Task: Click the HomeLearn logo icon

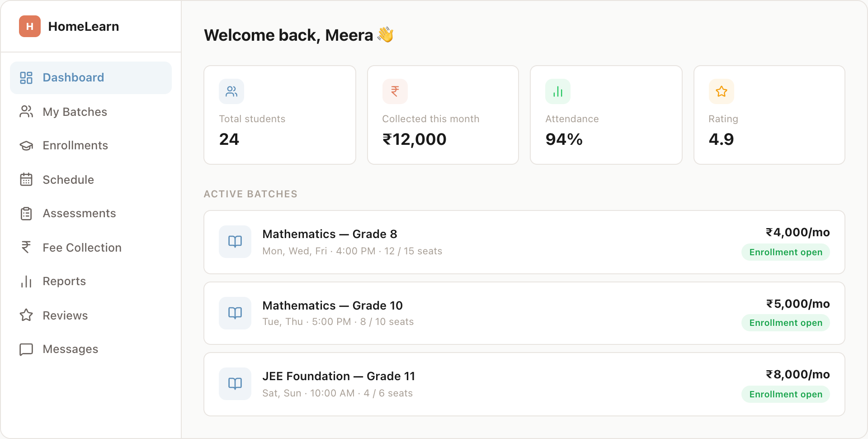Action: tap(29, 26)
